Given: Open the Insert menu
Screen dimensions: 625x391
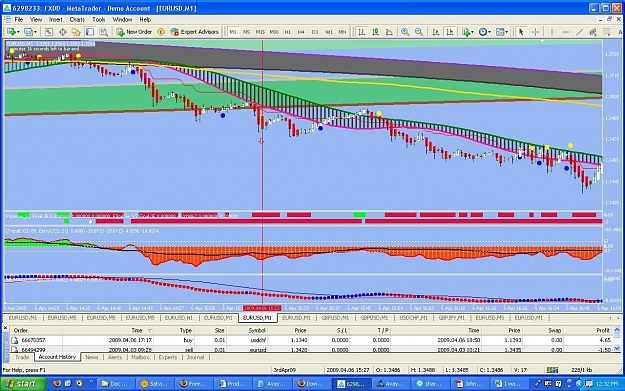Looking at the screenshot, I should (55, 19).
